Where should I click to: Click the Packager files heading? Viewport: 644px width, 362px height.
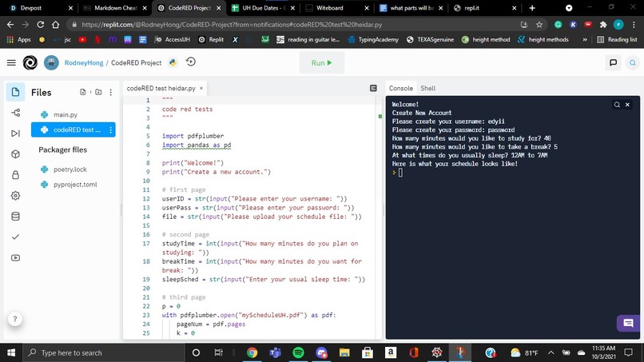click(63, 150)
